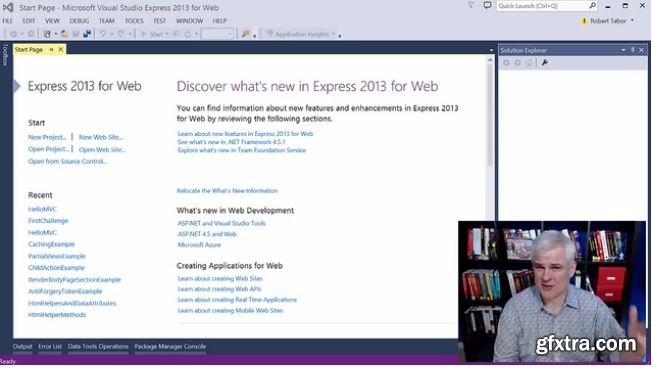Click the Redo arrow icon
This screenshot has width=653, height=367.
point(121,34)
